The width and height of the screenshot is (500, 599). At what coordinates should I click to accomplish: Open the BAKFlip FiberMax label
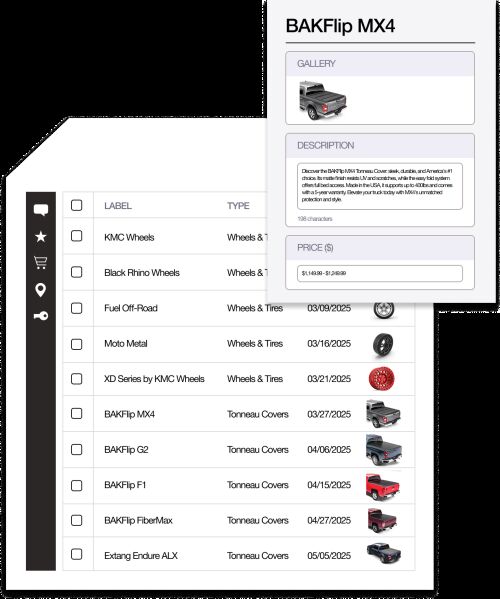tap(138, 520)
